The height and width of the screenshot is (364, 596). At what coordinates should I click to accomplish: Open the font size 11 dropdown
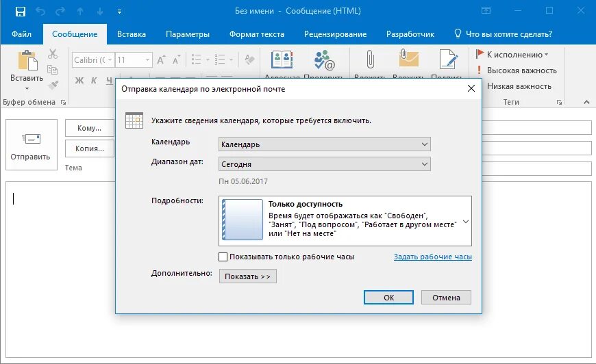(x=147, y=60)
